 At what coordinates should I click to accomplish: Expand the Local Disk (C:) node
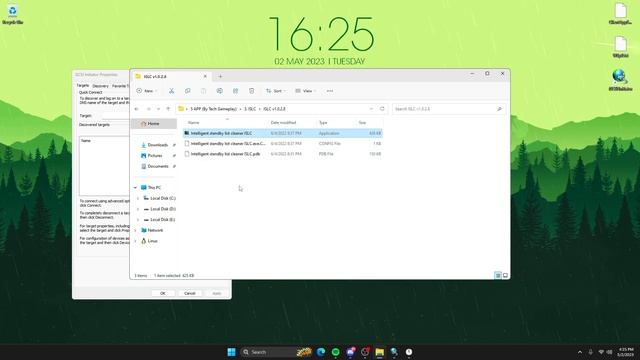[138, 198]
